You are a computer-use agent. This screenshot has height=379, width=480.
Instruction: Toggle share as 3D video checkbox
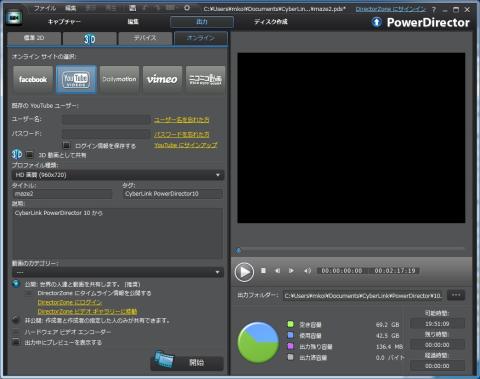pos(30,155)
